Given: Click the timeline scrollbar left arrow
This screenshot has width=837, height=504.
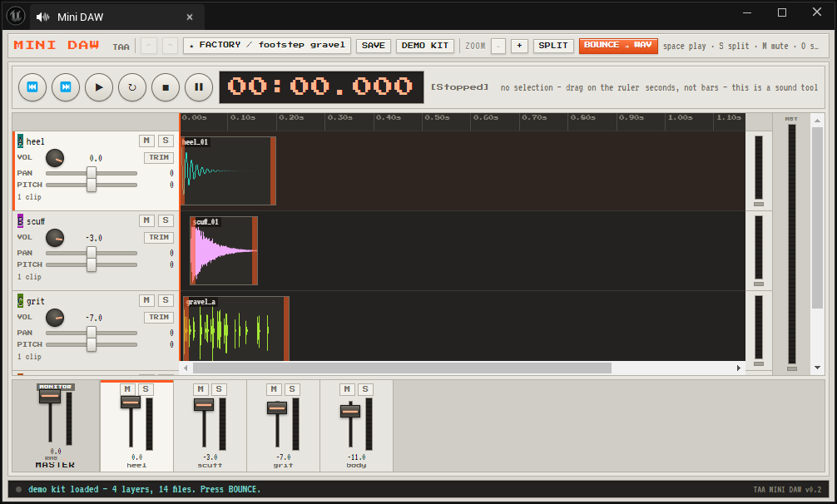Looking at the screenshot, I should (x=186, y=368).
